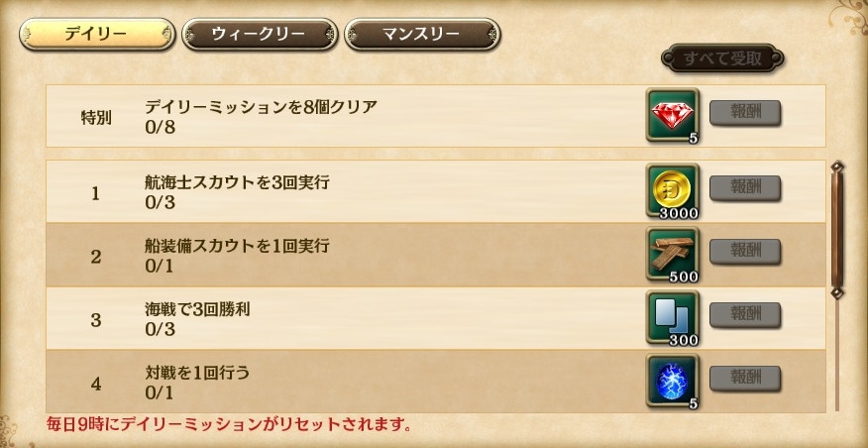868x448 pixels.
Task: Claim 報酬 for 対戦を1回行う mission
Action: point(745,379)
